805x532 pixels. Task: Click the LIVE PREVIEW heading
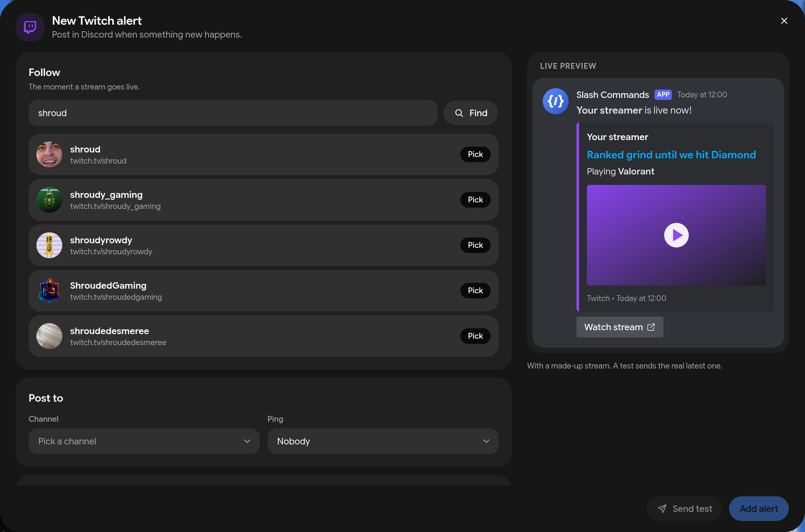(568, 66)
